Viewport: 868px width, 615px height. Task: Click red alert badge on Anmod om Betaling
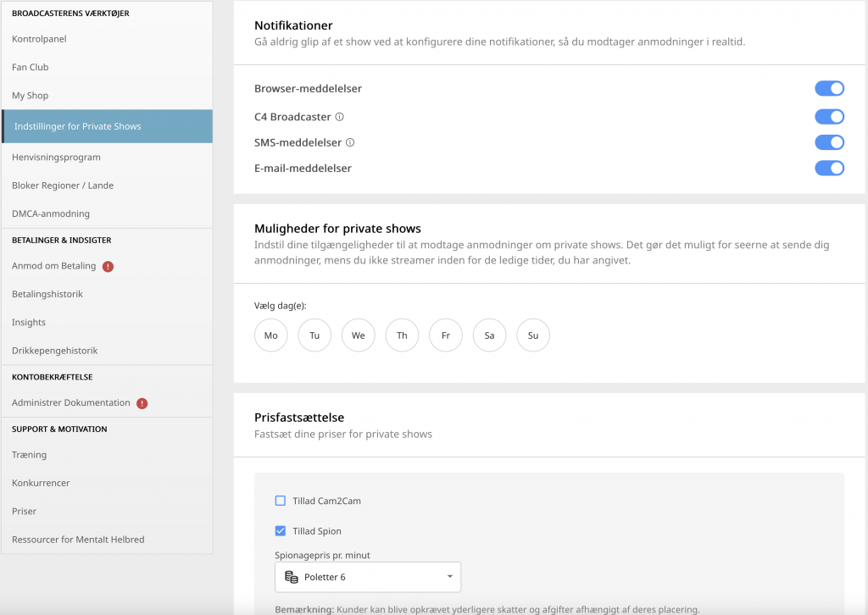108,266
